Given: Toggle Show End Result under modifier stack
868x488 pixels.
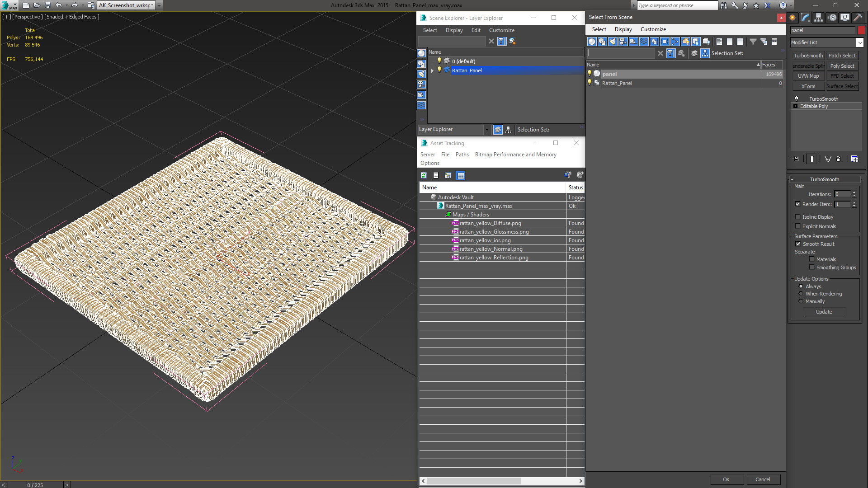Looking at the screenshot, I should point(812,159).
